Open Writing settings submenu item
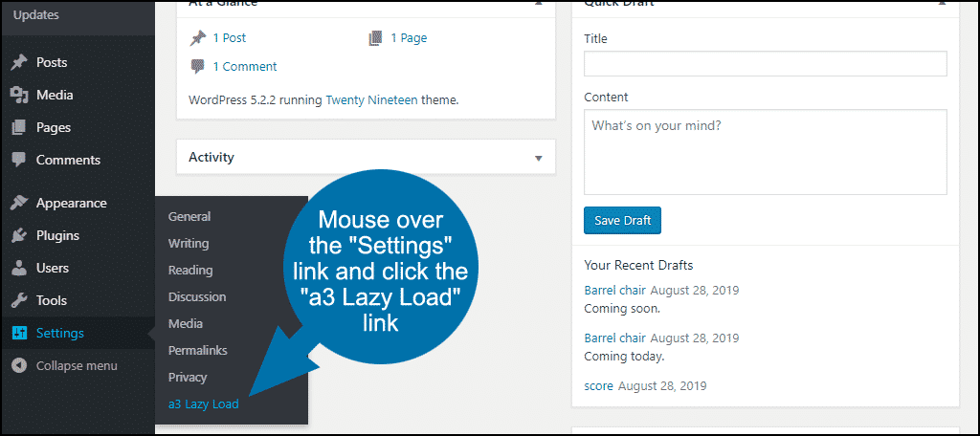Image resolution: width=980 pixels, height=436 pixels. tap(189, 244)
